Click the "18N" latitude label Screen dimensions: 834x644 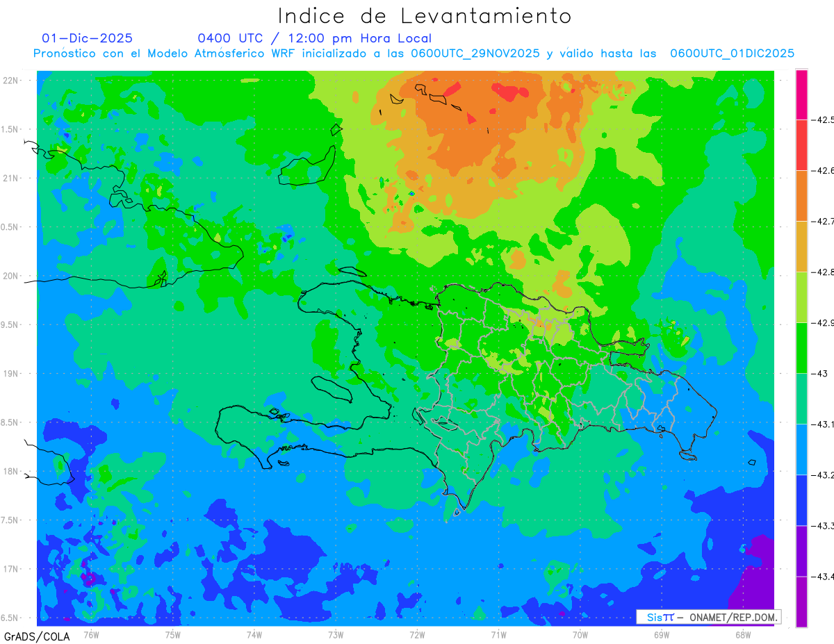click(x=10, y=471)
